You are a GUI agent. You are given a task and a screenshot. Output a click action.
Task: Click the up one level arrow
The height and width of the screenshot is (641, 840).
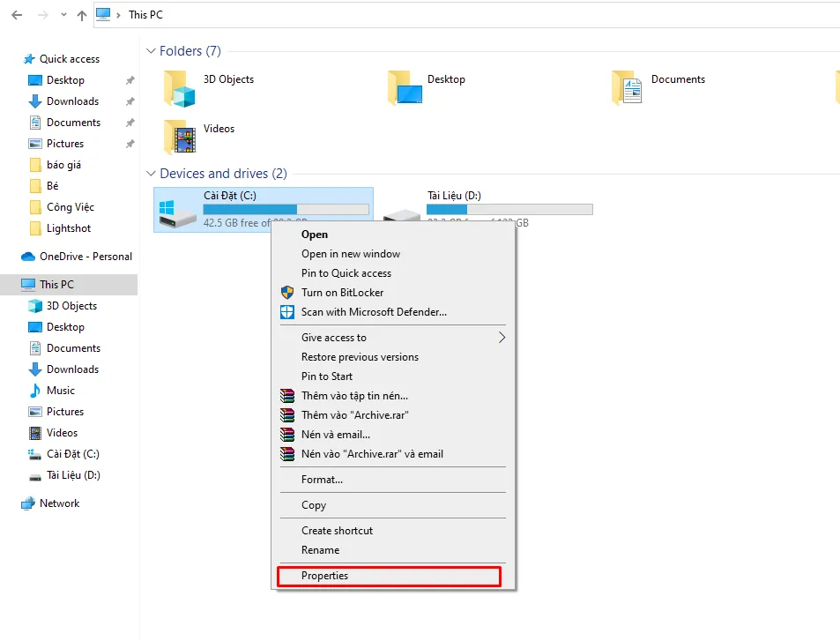[x=80, y=15]
